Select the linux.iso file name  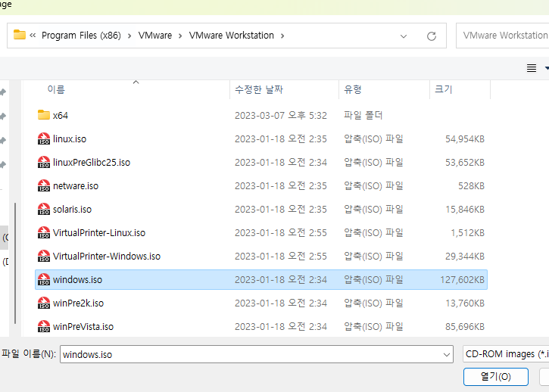[70, 139]
